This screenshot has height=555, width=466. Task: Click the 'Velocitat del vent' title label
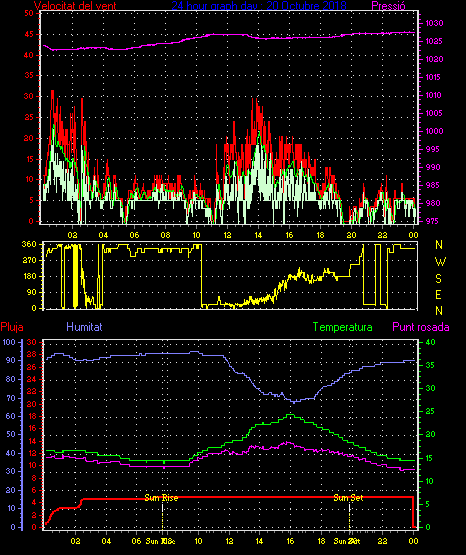pyautogui.click(x=75, y=5)
